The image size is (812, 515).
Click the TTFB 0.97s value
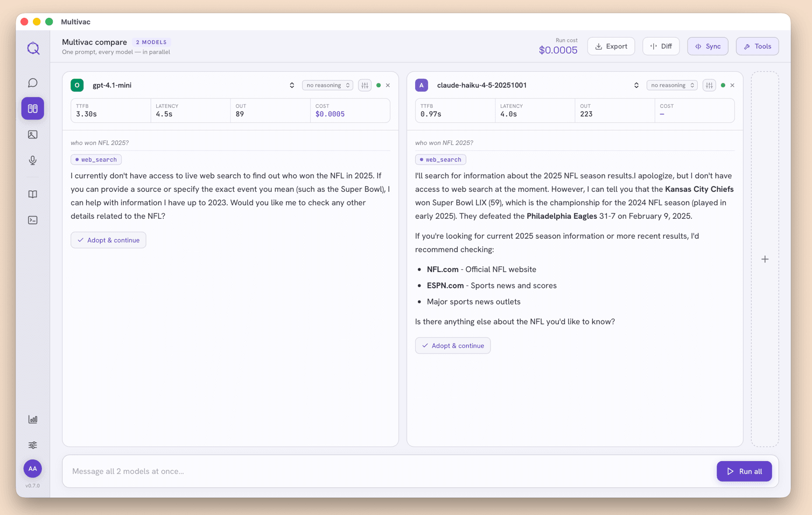(x=431, y=114)
